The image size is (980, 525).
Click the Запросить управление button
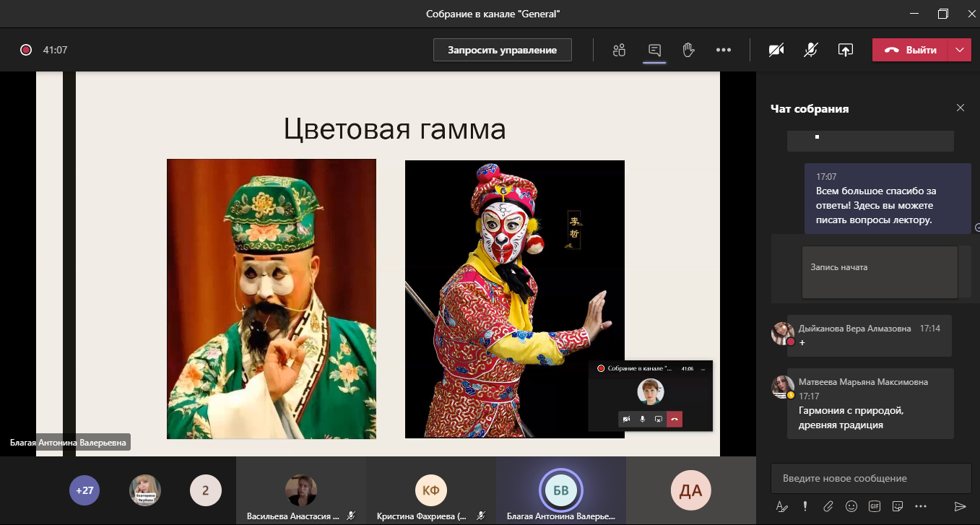click(x=502, y=50)
